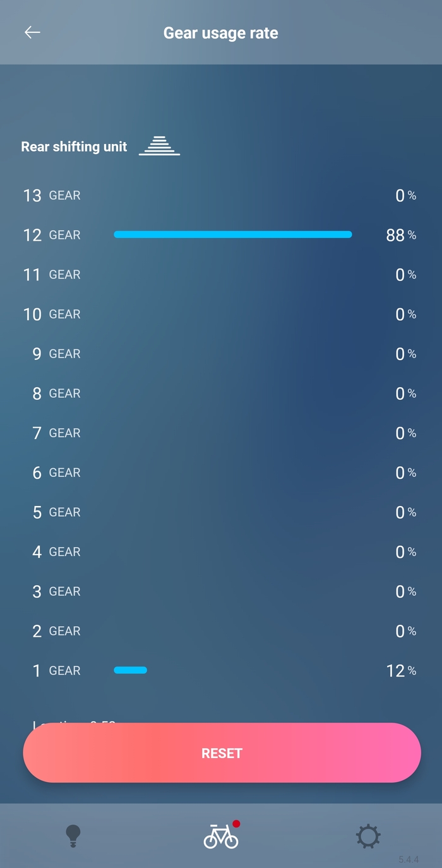Screen dimensions: 442x868
Task: Select the 13 GEAR row label
Action: [x=52, y=195]
